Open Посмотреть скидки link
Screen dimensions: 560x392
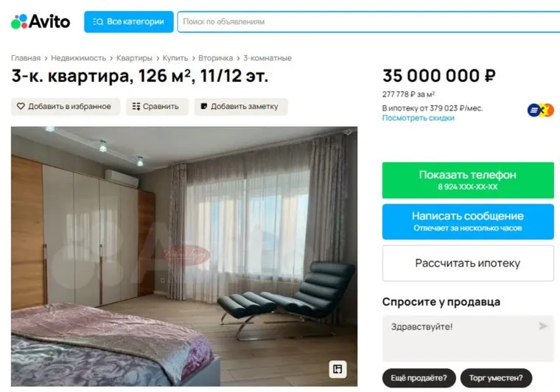(419, 118)
